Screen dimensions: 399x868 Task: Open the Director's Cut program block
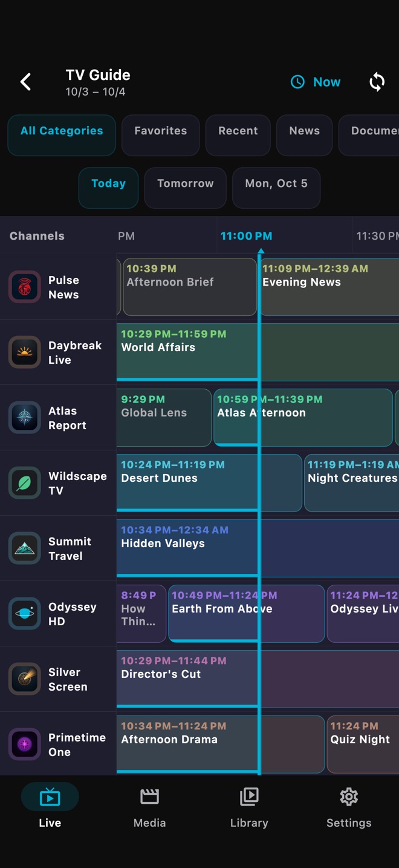pyautogui.click(x=258, y=679)
